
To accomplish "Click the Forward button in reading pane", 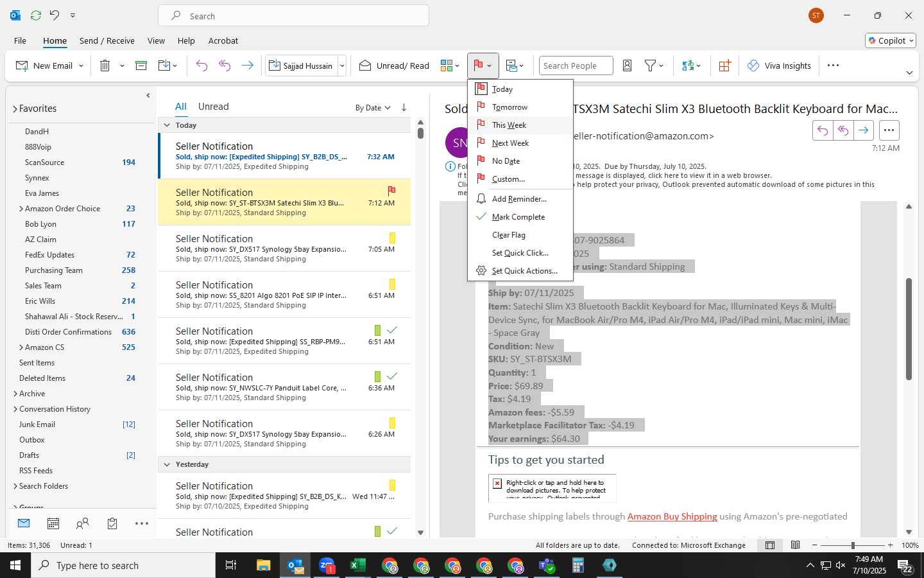I will [x=864, y=130].
